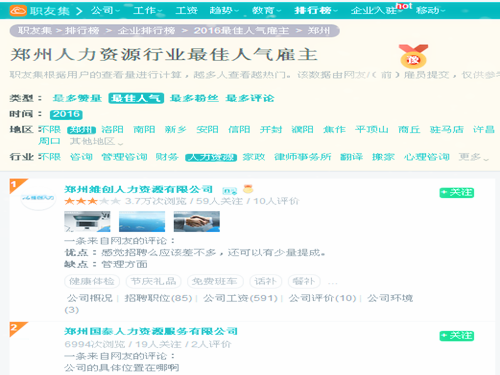The image size is (500, 375).
Task: Open the 工作 dropdown menu
Action: click(x=148, y=10)
